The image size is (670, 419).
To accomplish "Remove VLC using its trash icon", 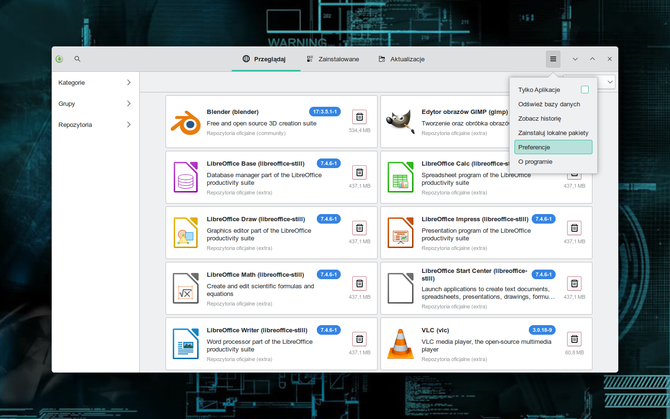I will [x=574, y=339].
